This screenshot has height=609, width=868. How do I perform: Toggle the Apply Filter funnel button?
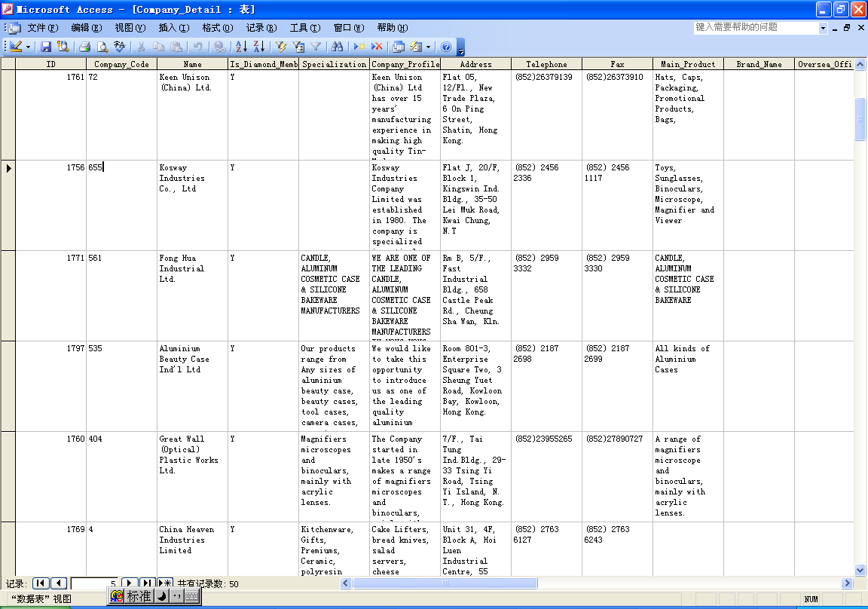(x=316, y=47)
